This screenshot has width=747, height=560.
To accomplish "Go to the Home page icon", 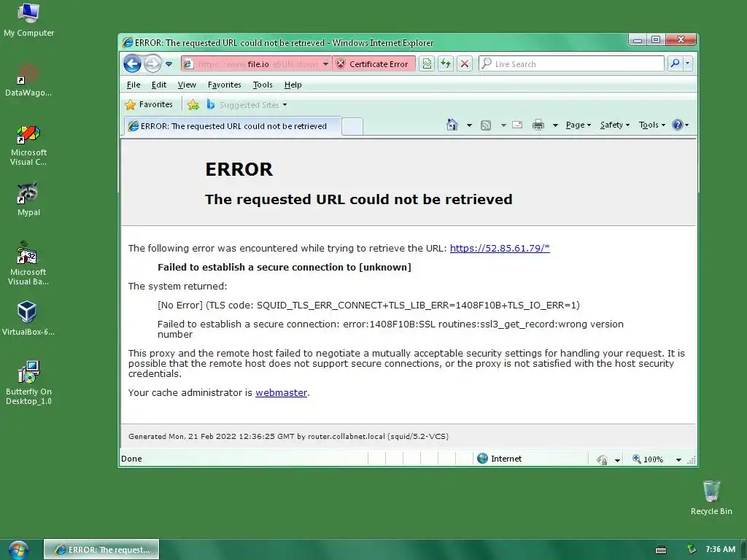I will click(x=452, y=125).
